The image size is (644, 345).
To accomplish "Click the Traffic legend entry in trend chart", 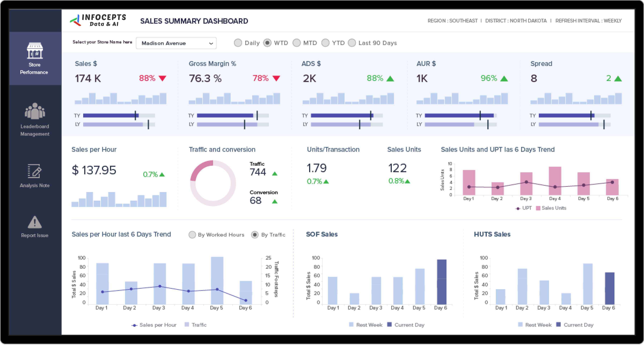I will point(196,325).
